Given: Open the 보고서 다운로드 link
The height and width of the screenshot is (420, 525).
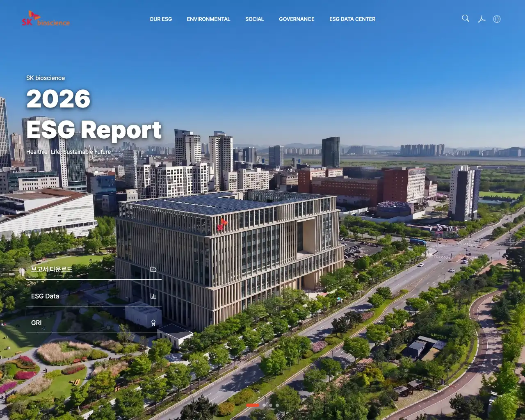Looking at the screenshot, I should tap(94, 269).
